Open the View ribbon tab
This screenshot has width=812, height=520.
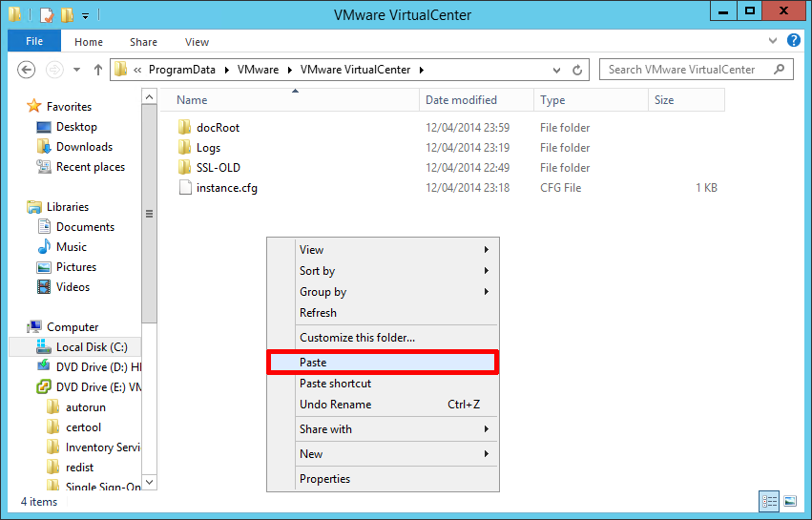coord(197,42)
